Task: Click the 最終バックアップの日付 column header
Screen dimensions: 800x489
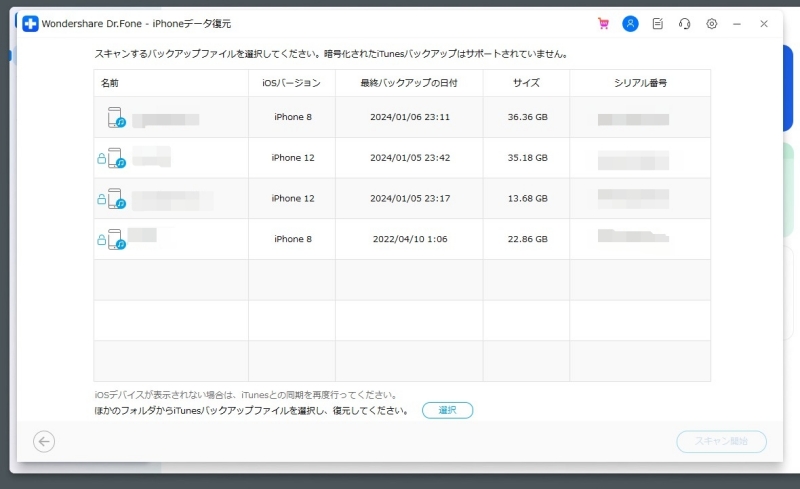Action: (x=409, y=83)
